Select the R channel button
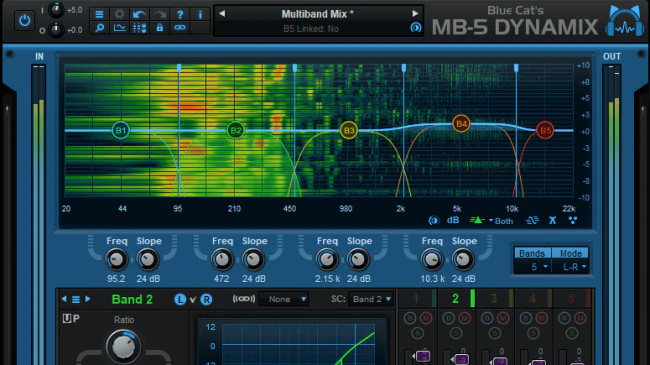The height and width of the screenshot is (365, 650). [x=206, y=299]
